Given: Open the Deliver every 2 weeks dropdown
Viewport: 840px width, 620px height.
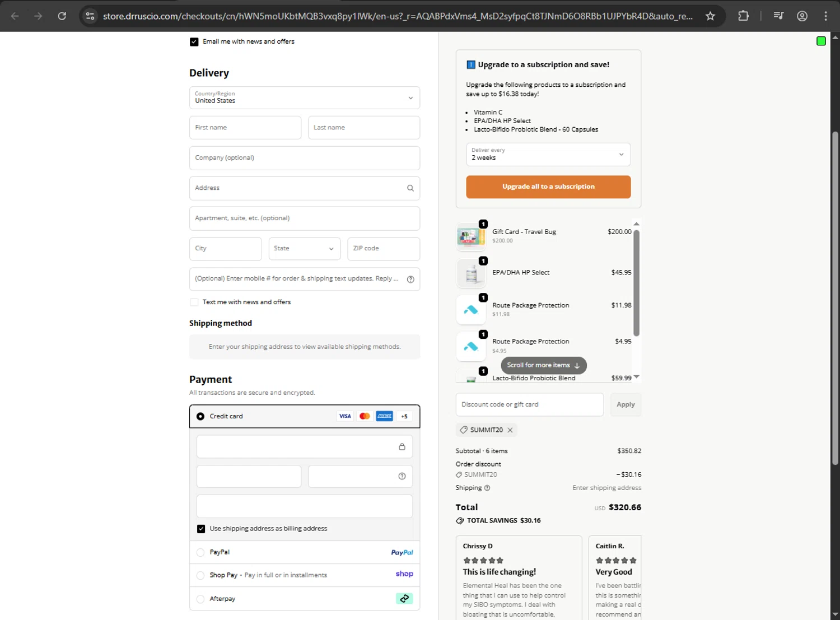Looking at the screenshot, I should click(x=548, y=155).
